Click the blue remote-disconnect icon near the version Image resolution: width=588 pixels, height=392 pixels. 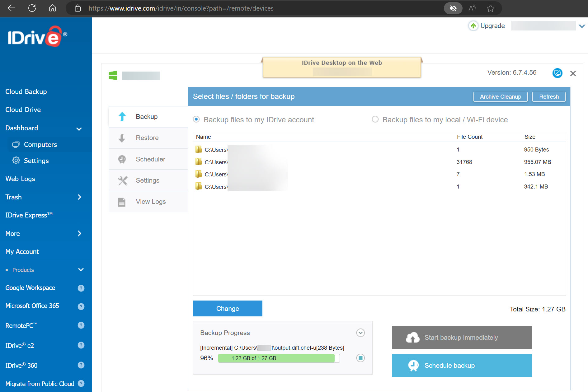tap(557, 73)
